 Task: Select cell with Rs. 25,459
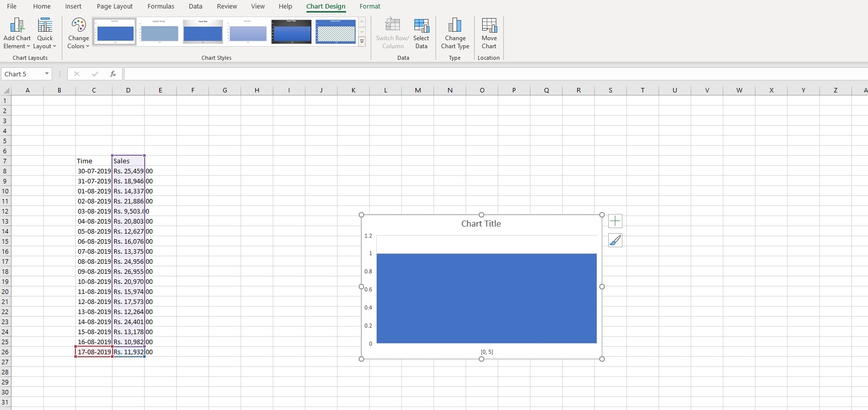click(x=128, y=171)
